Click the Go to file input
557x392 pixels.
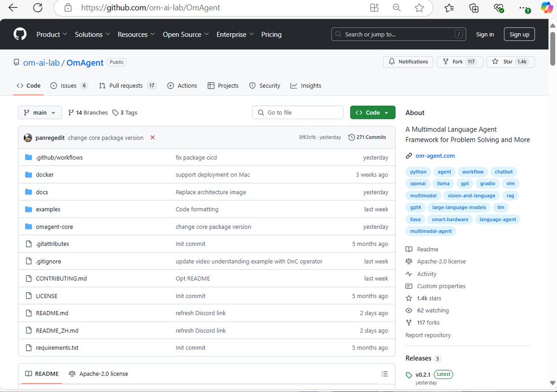point(298,113)
